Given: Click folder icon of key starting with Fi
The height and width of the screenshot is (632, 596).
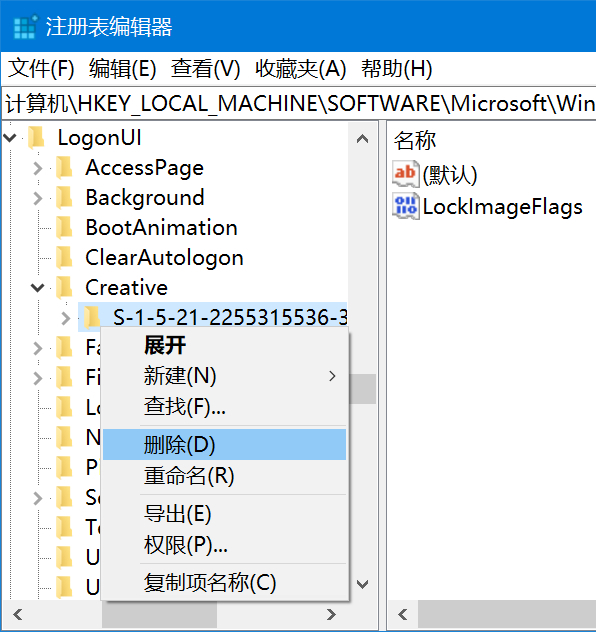Looking at the screenshot, I should click(64, 378).
